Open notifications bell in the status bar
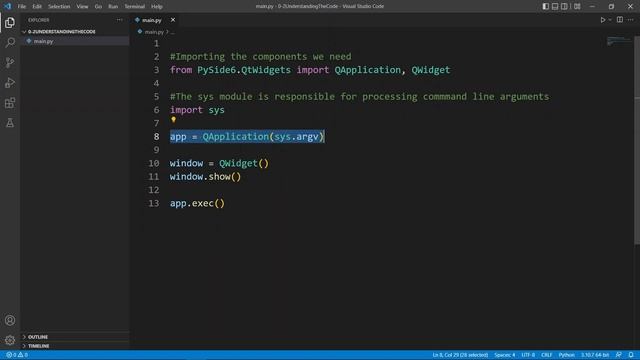640x360 pixels. (x=631, y=355)
